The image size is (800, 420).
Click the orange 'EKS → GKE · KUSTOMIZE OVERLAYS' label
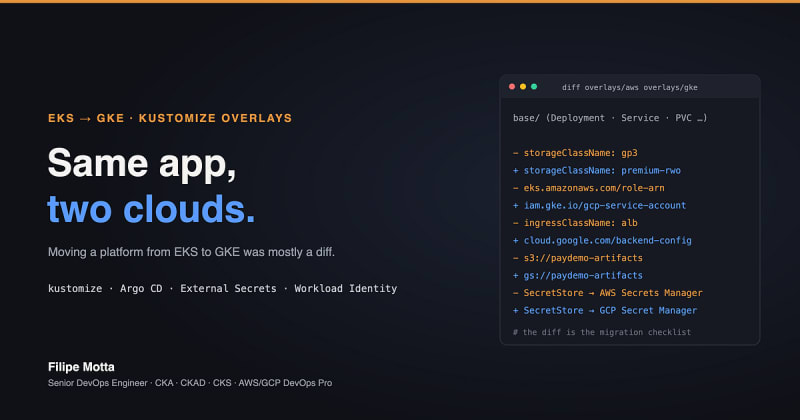pyautogui.click(x=170, y=118)
